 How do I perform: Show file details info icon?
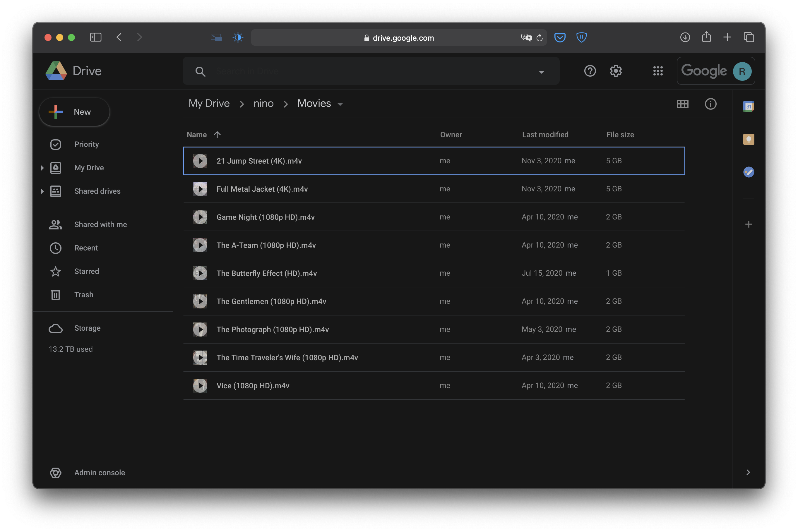710,104
